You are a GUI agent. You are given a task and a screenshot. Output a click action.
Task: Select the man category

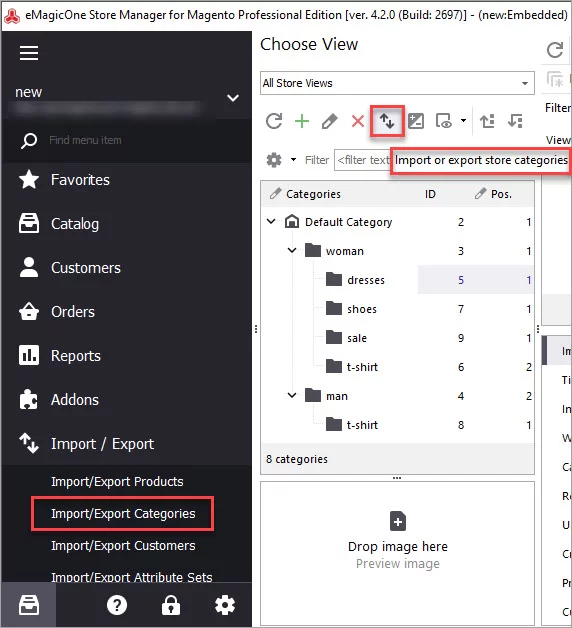337,396
